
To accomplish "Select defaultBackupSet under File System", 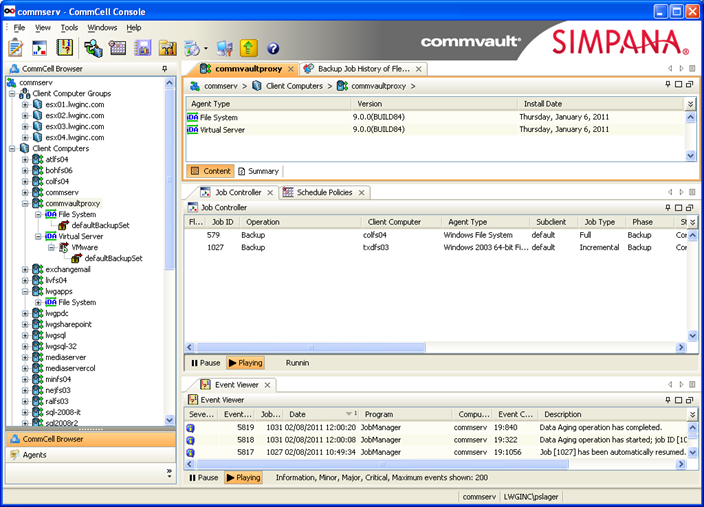I will [x=100, y=225].
